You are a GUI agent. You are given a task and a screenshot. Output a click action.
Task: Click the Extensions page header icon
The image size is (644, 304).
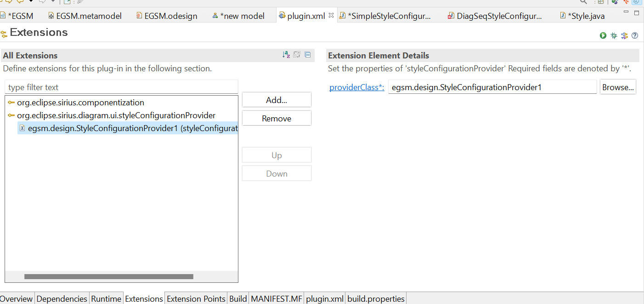tap(4, 34)
